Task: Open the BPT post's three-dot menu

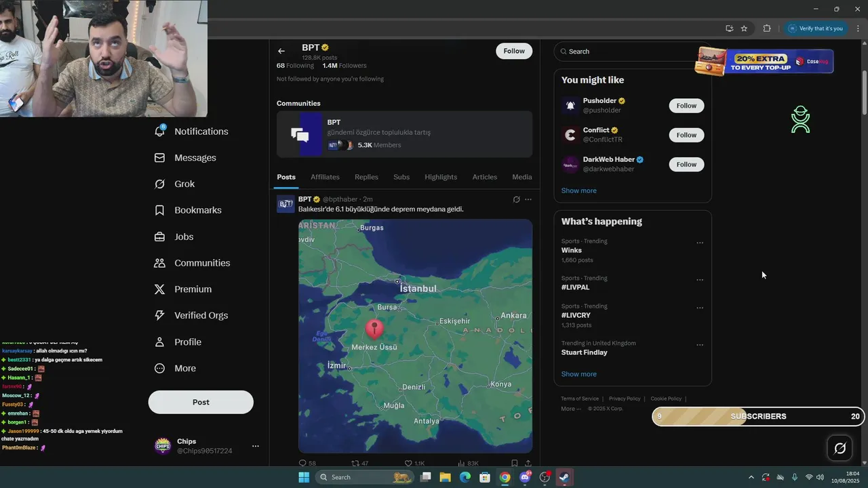Action: point(528,199)
